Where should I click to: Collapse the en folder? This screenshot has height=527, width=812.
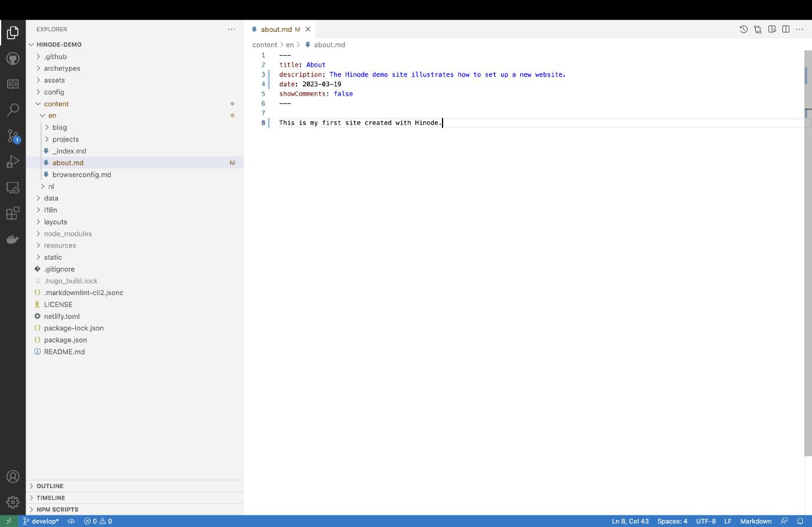pos(135,115)
